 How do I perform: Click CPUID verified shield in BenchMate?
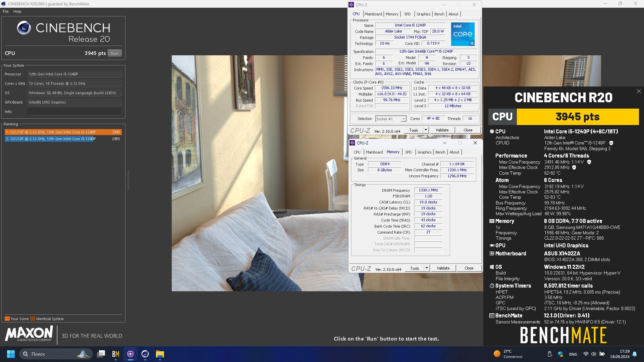[611, 143]
